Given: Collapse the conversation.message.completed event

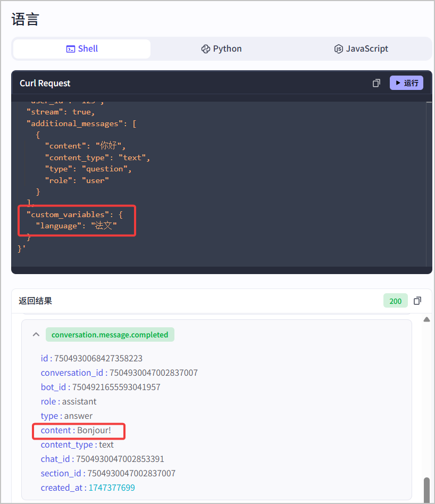Looking at the screenshot, I should point(36,335).
